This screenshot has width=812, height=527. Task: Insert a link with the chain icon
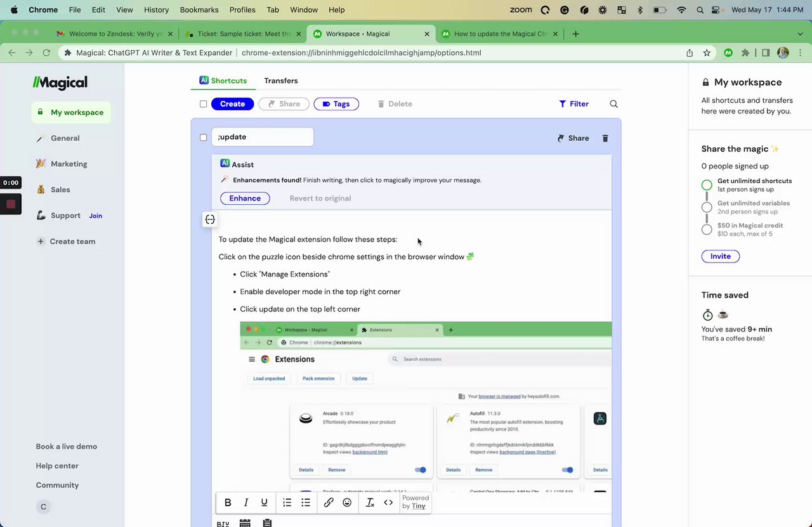(329, 502)
